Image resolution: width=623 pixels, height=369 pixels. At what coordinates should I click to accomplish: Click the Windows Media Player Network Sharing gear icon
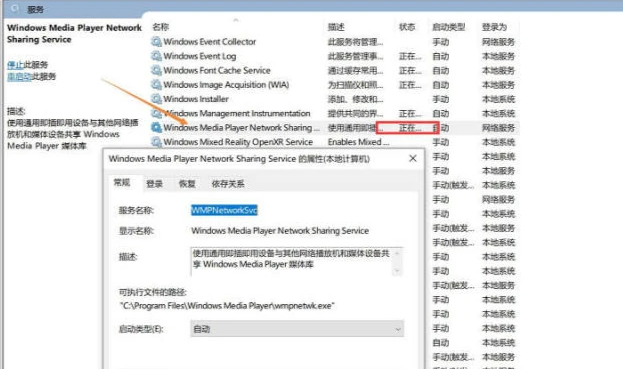point(157,128)
